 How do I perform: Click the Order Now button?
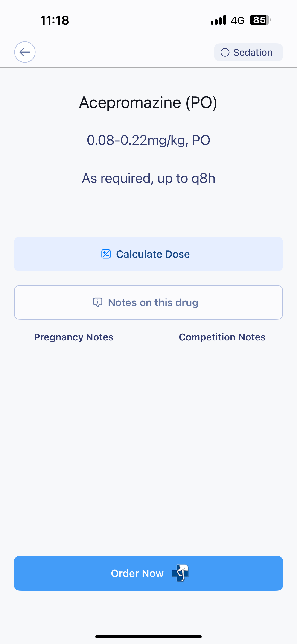[148, 573]
